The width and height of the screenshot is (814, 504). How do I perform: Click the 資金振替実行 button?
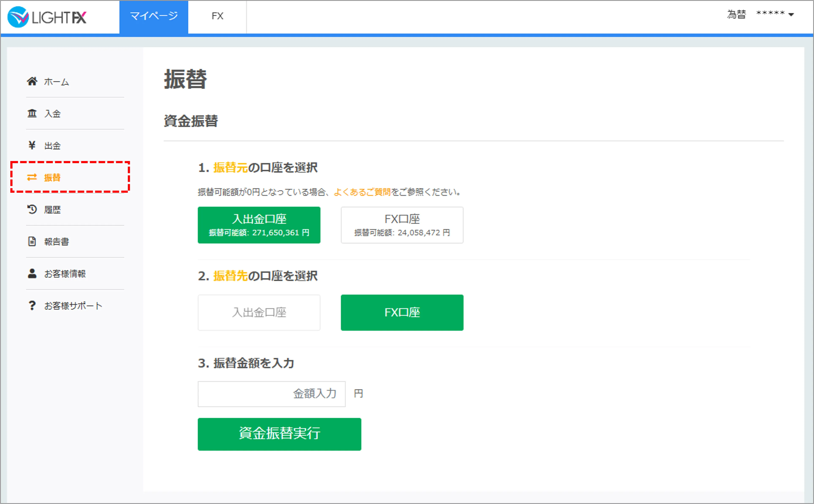pos(279,434)
